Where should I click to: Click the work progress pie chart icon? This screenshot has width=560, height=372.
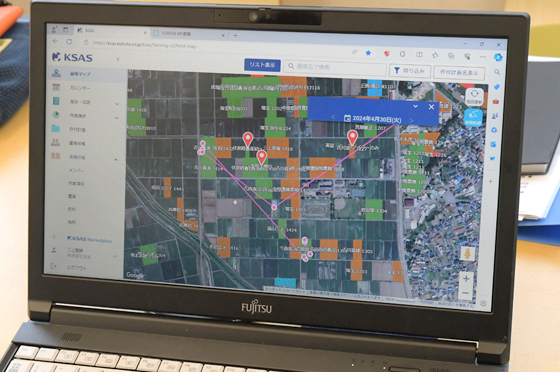pyautogui.click(x=56, y=115)
